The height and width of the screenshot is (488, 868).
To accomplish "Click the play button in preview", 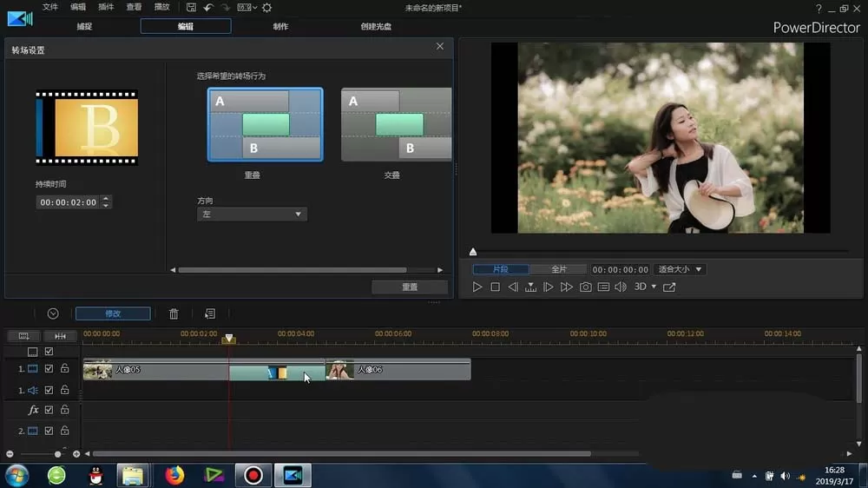I will pos(477,287).
